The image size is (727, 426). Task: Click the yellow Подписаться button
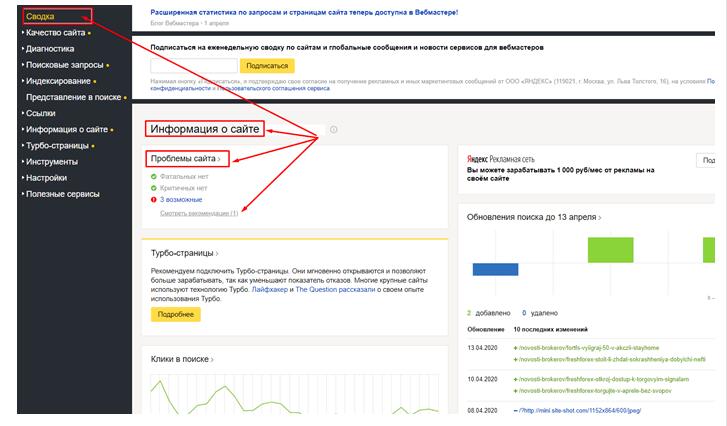(x=267, y=66)
